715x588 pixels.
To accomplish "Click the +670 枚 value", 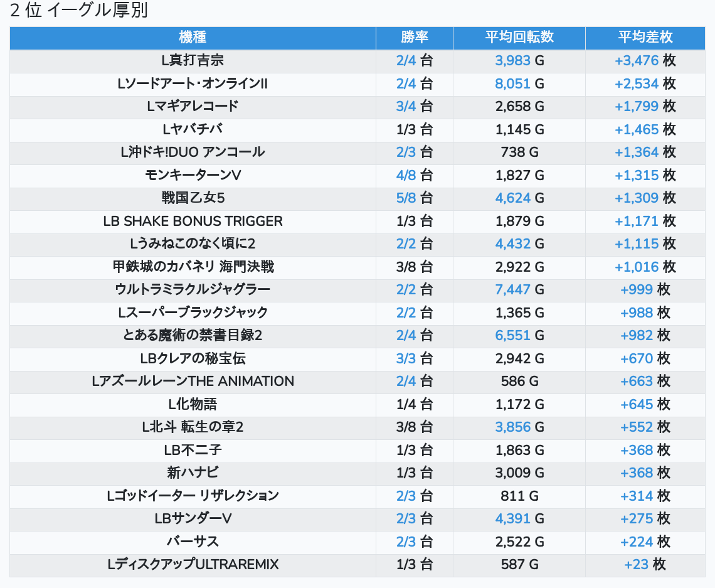I will [x=645, y=359].
